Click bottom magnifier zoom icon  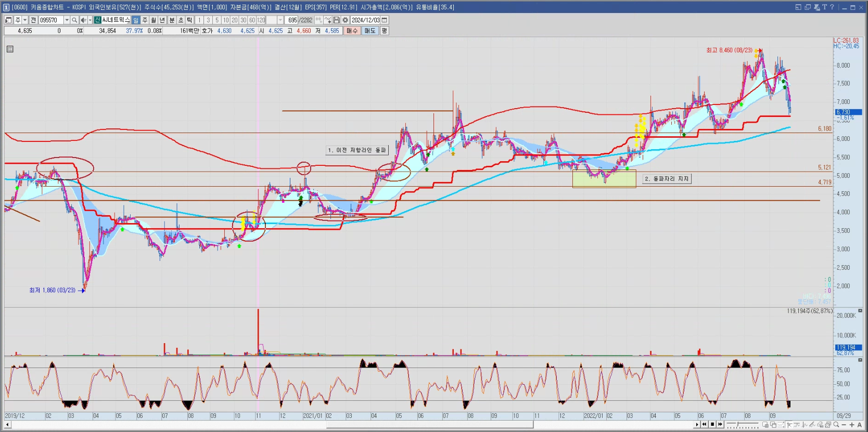pos(836,425)
